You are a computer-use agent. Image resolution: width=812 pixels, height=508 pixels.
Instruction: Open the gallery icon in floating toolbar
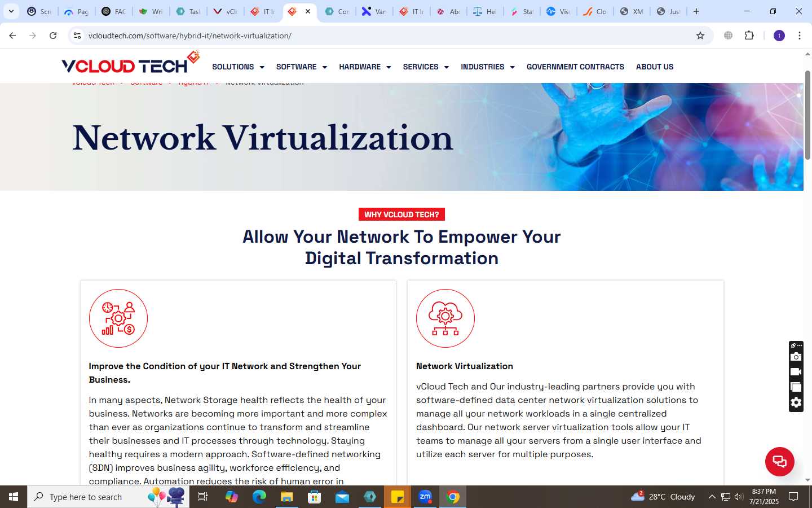(x=796, y=387)
